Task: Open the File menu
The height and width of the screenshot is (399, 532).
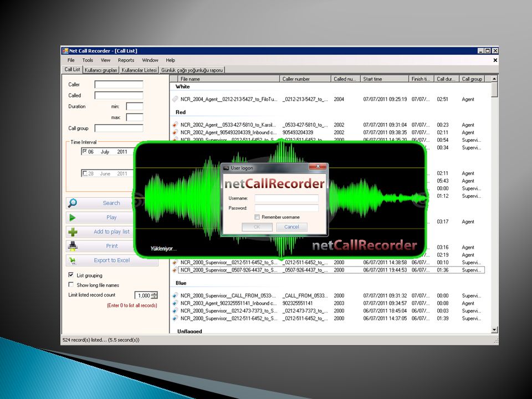Action: (x=71, y=60)
